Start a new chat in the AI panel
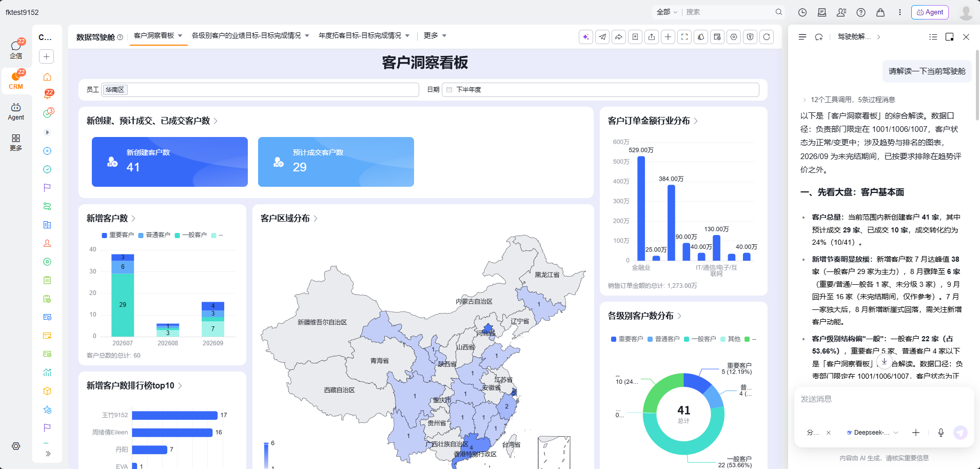The width and height of the screenshot is (980, 469). (x=819, y=37)
